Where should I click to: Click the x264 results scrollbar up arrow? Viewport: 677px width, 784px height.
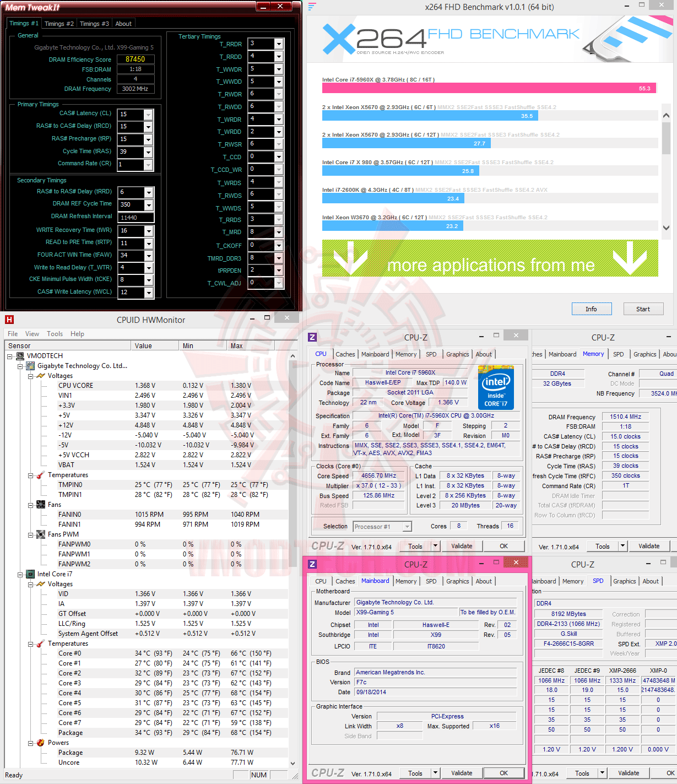[x=666, y=115]
